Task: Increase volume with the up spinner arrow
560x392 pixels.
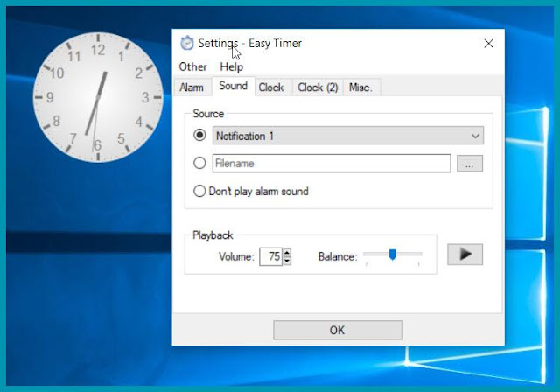Action: pyautogui.click(x=287, y=252)
